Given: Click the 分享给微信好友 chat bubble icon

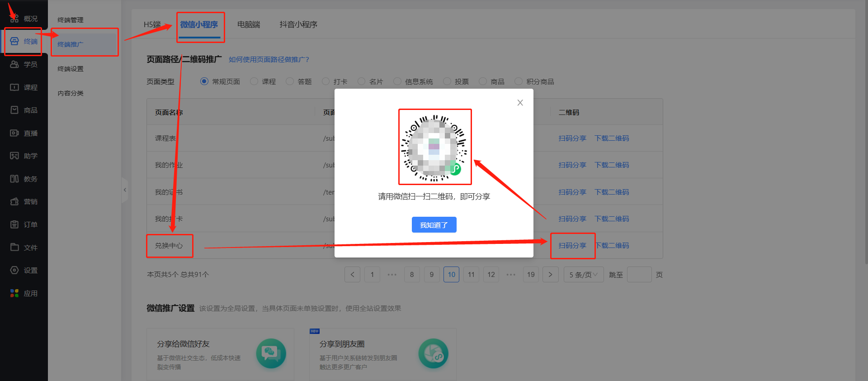Looking at the screenshot, I should [x=271, y=353].
